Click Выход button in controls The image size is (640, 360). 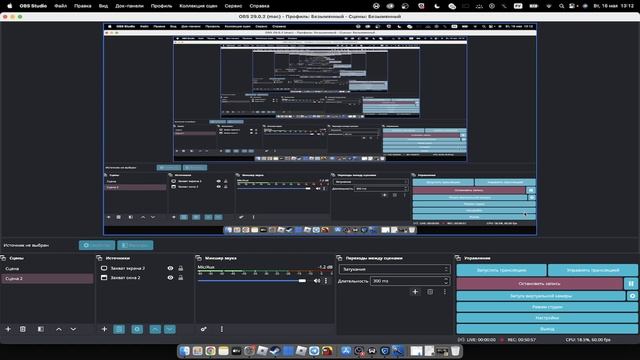tap(547, 329)
